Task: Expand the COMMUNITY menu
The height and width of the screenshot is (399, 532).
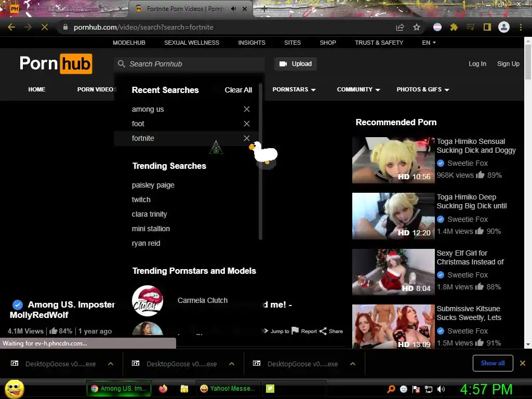Action: [358, 89]
